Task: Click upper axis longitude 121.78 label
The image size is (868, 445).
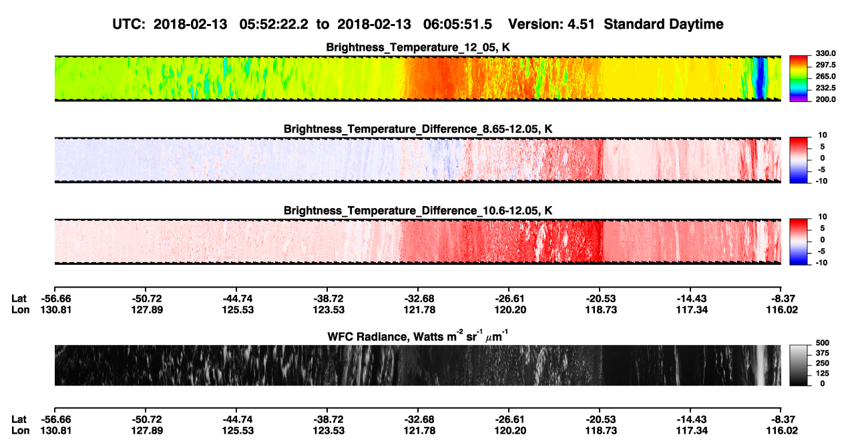Action: click(418, 310)
